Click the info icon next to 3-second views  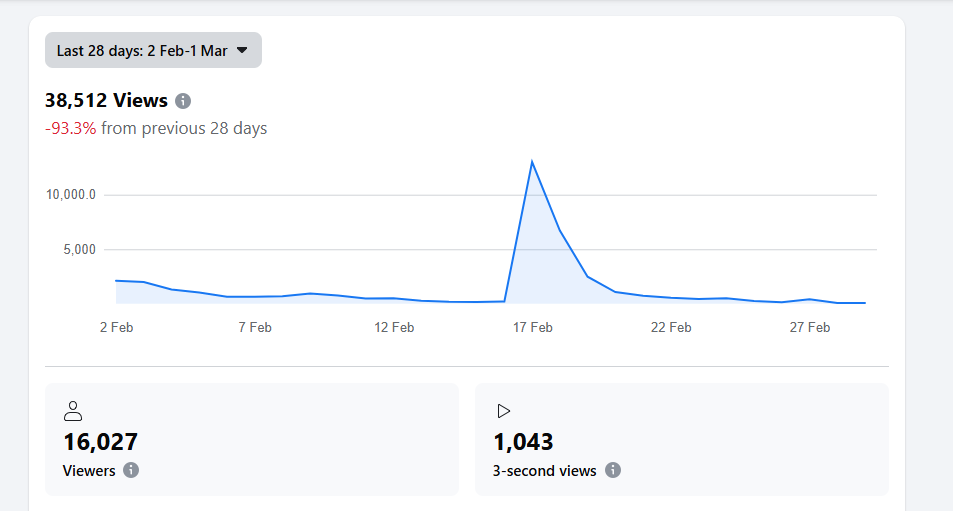point(613,470)
